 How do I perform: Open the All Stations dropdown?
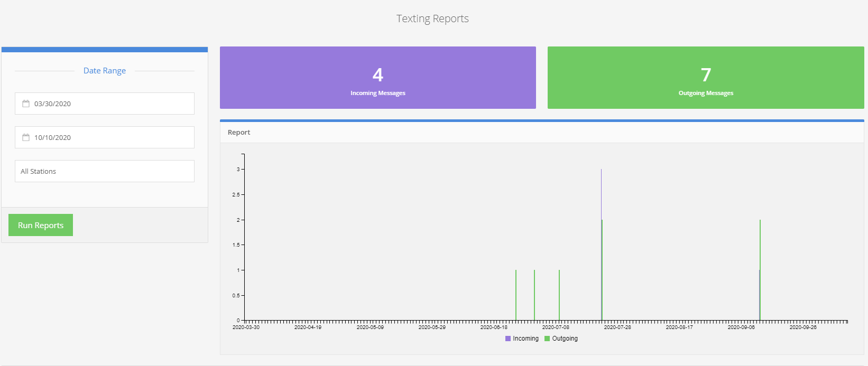[x=105, y=171]
